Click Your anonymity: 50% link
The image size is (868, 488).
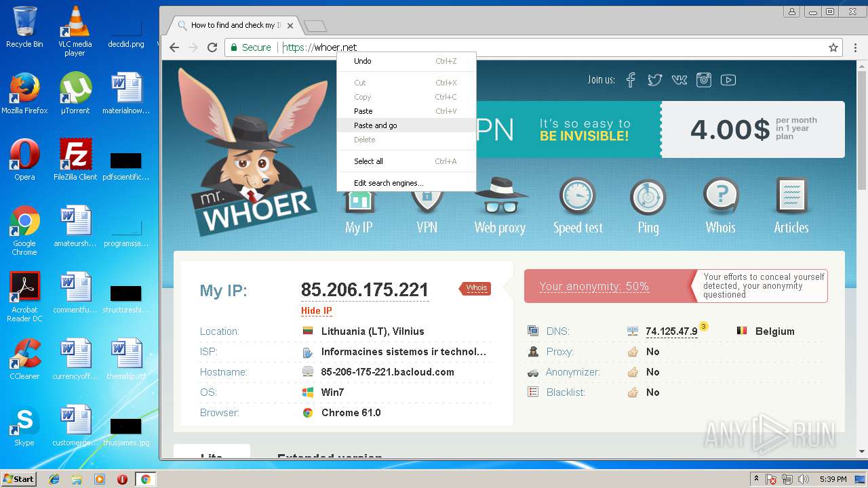[594, 287]
